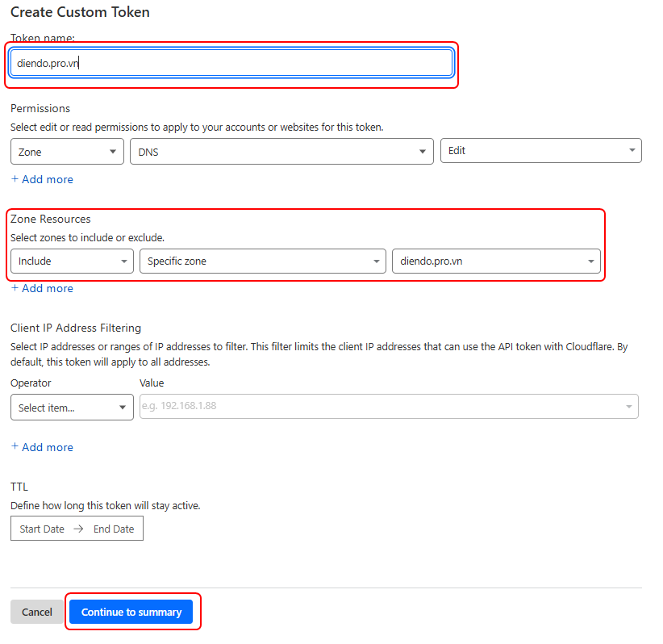Open the DNS permission dropdown
Viewport: 663px width, 644px height.
point(281,151)
